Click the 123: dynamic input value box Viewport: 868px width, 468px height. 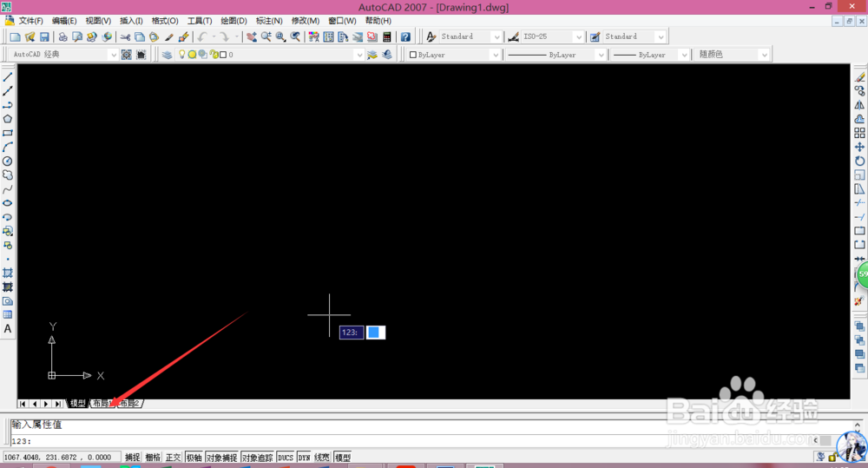(376, 333)
